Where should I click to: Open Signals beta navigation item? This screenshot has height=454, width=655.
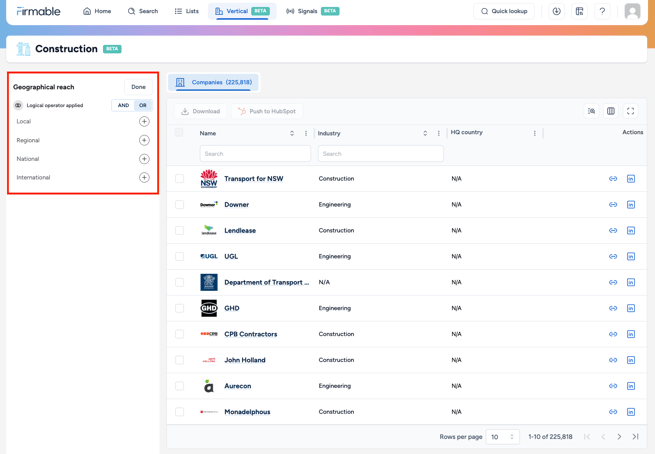[x=312, y=11]
